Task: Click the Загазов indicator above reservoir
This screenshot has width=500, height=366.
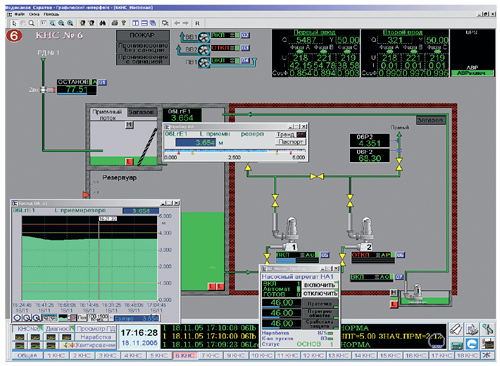Action: pyautogui.click(x=141, y=112)
